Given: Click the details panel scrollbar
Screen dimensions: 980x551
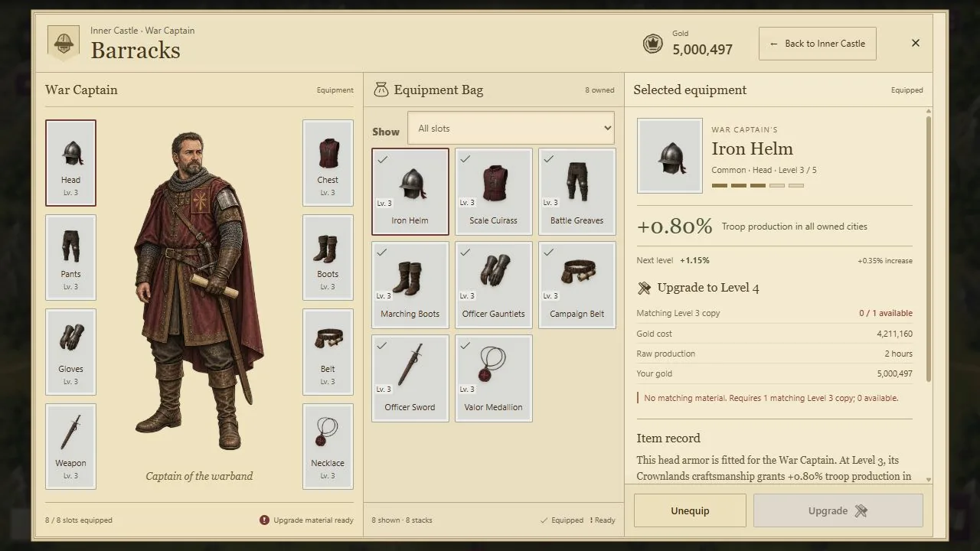Looking at the screenshot, I should 929,249.
